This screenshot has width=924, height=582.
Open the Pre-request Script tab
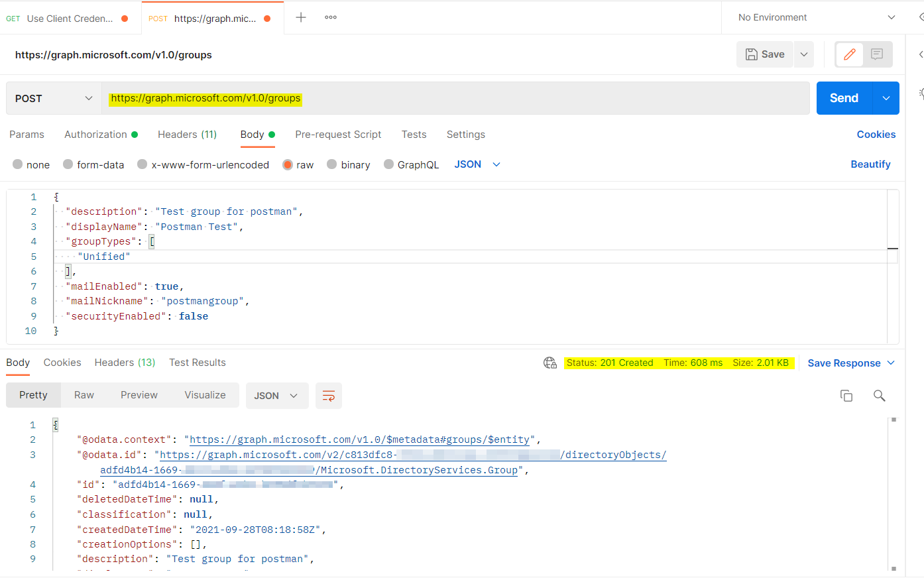tap(338, 135)
